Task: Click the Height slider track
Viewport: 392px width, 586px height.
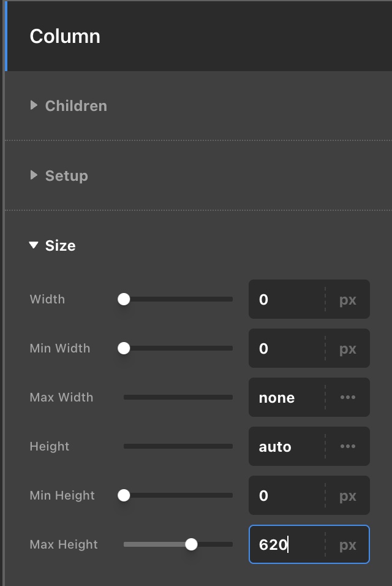Action: pyautogui.click(x=178, y=446)
